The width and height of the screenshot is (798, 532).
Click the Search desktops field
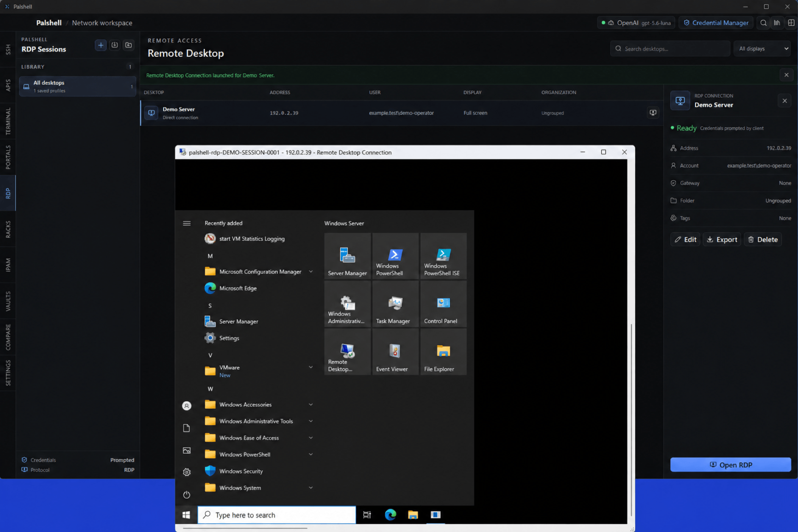click(670, 48)
